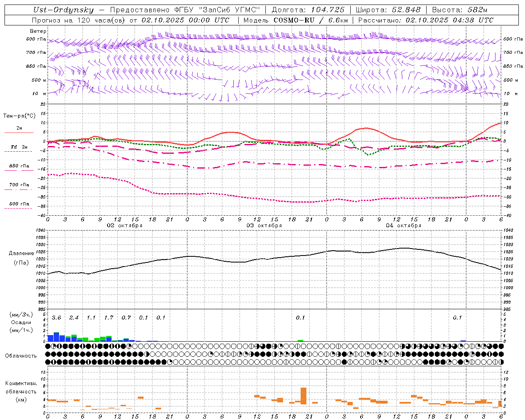Click the red solid line sample under '2м'
This screenshot has height=420, width=525.
click(19, 132)
